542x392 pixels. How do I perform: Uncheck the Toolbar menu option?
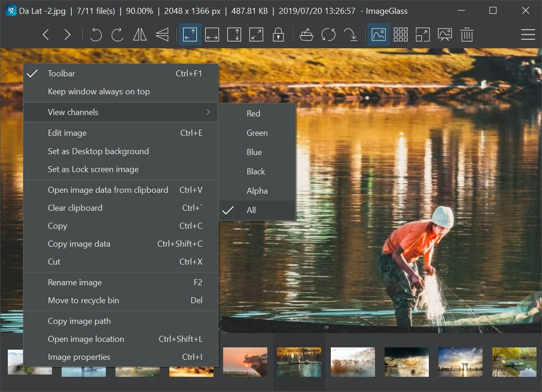[x=61, y=74]
